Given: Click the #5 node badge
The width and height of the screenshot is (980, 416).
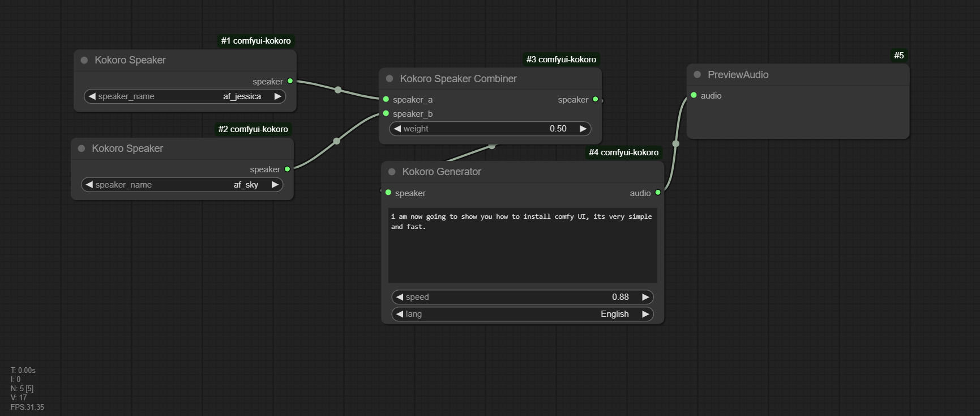Looking at the screenshot, I should click(899, 56).
